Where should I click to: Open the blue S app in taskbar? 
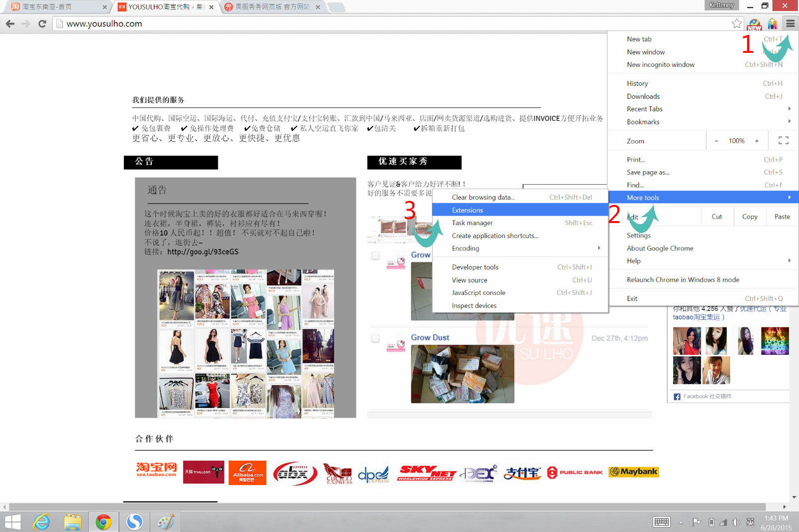[134, 522]
